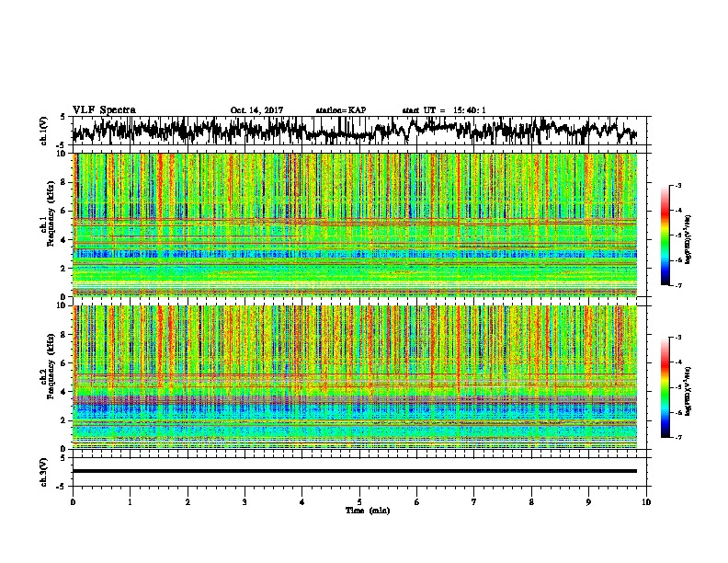The height and width of the screenshot is (563, 728).
Task: Click the ch.2 "Frequency (kHz)" axis label
Action: [x=51, y=366]
